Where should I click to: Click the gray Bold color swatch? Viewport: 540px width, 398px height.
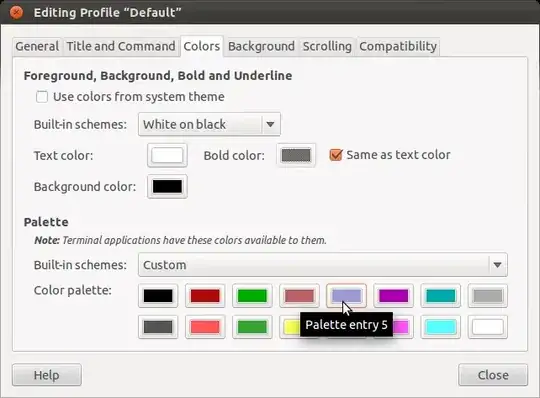296,155
